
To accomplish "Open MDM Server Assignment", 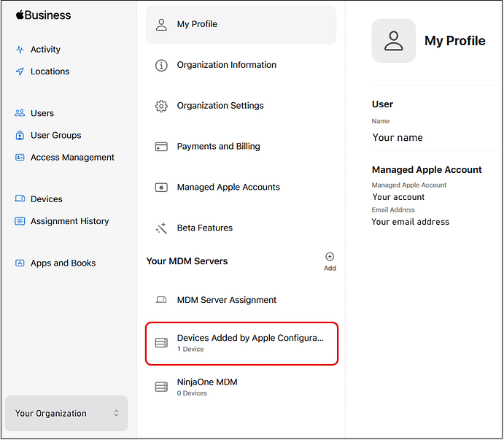I will pyautogui.click(x=226, y=300).
